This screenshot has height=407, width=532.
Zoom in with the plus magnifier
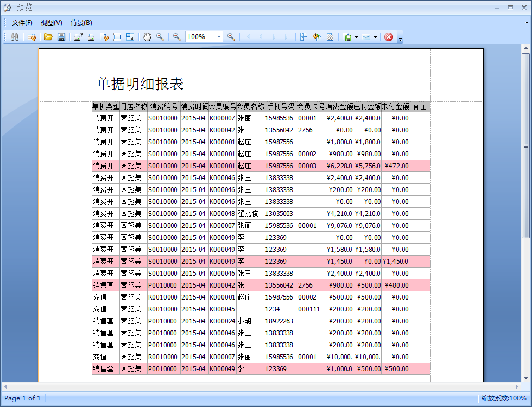point(231,37)
